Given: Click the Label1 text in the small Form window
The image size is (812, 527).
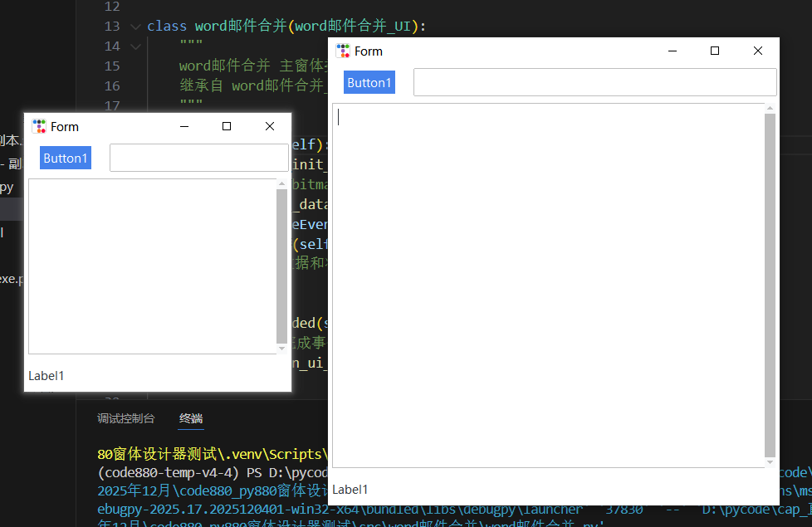Looking at the screenshot, I should click(x=46, y=375).
